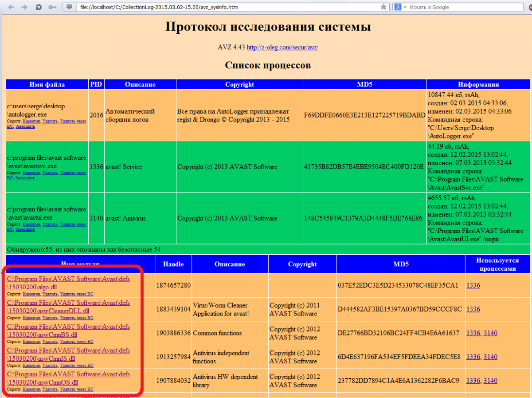This screenshot has height=398, width=532.
Task: Click 'Удалить' for avastui.exe
Action: [x=50, y=224]
